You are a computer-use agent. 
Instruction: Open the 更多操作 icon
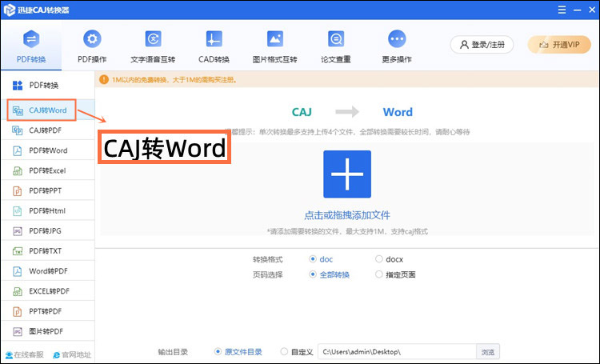[x=397, y=39]
